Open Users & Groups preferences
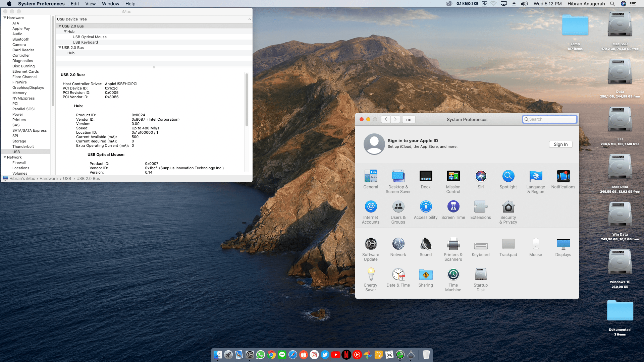Image resolution: width=644 pixels, height=362 pixels. pyautogui.click(x=398, y=207)
